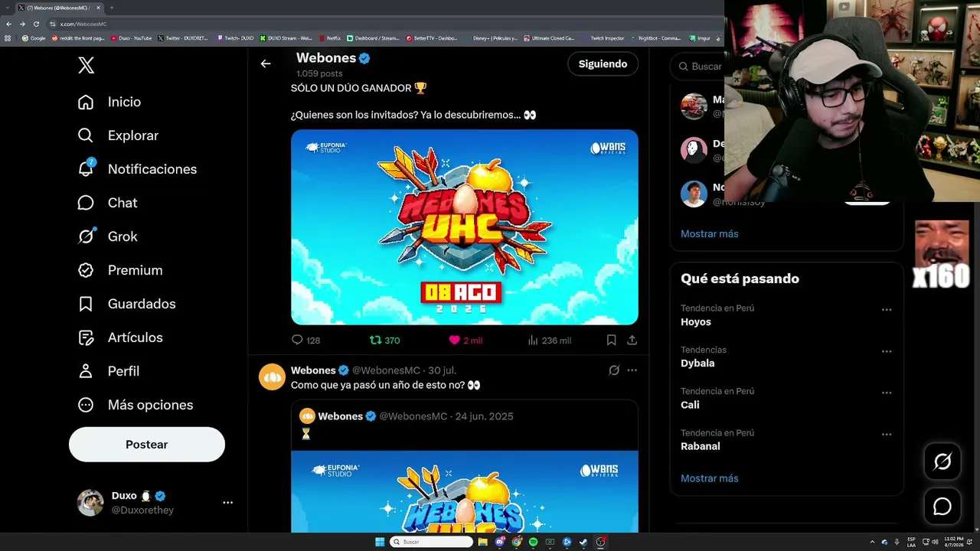
Task: Focus the Buscar search field on X
Action: point(697,67)
